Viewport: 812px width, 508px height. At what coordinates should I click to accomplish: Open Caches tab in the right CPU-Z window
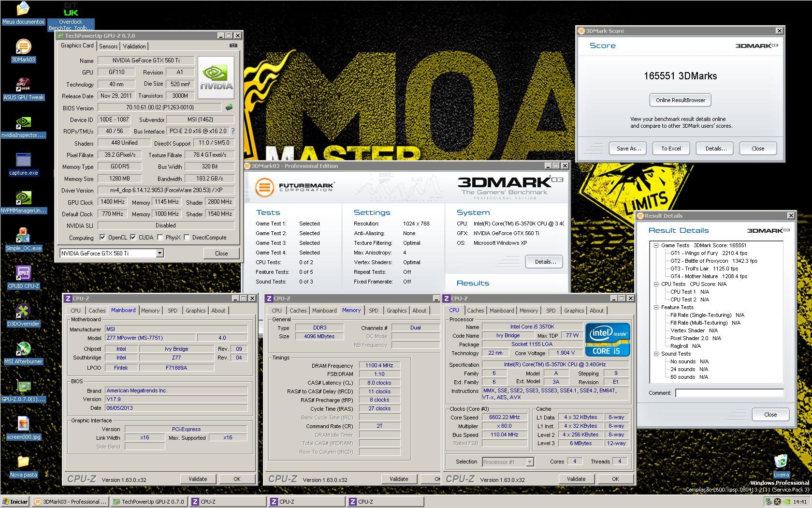tap(476, 311)
